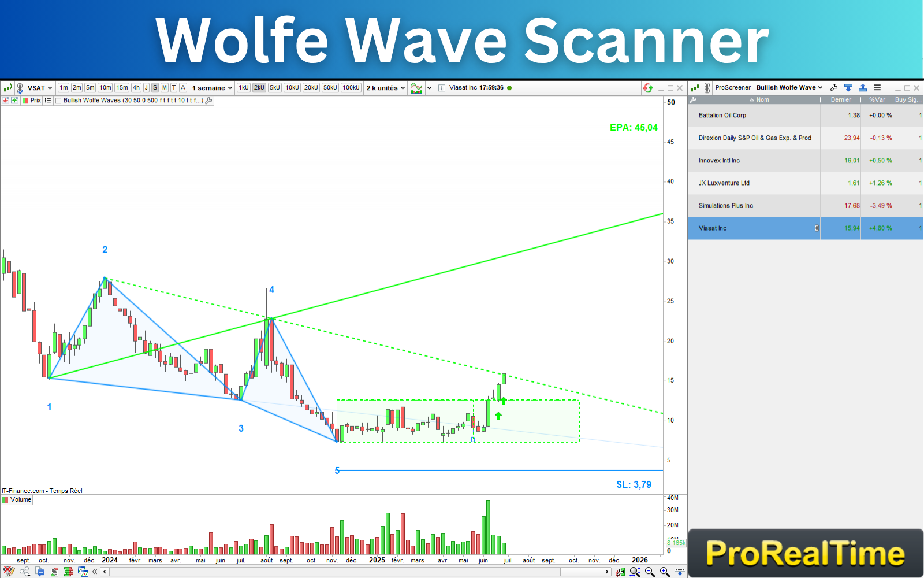
Task: Select the 1m timeframe button
Action: click(64, 88)
